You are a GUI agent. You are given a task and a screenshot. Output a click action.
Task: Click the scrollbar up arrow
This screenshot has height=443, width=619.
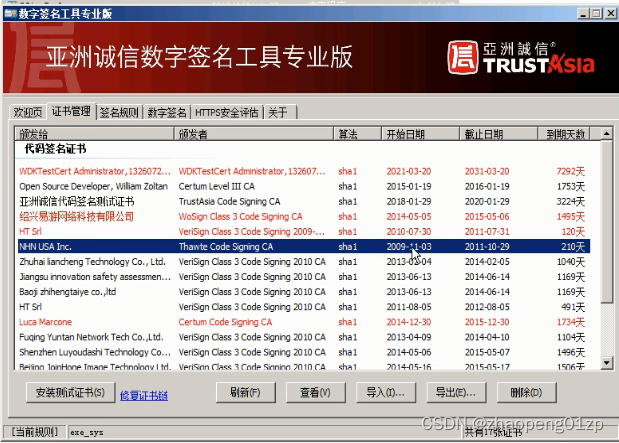point(606,133)
